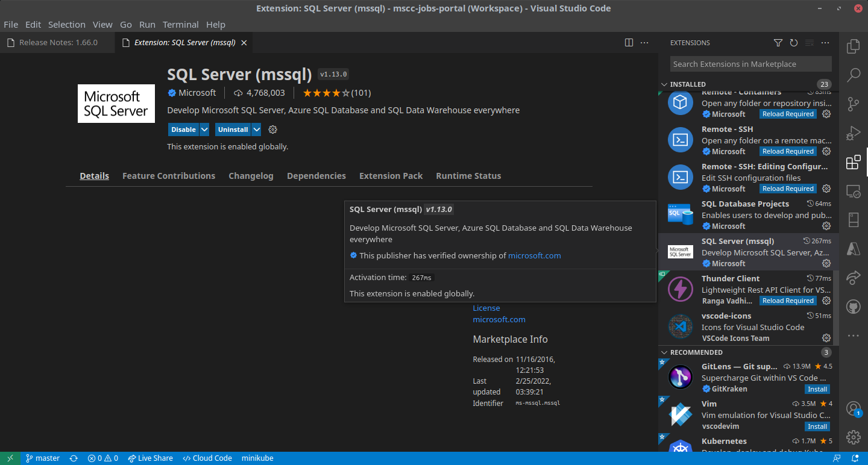
Task: Switch to Feature Contributions tab
Action: 169,176
